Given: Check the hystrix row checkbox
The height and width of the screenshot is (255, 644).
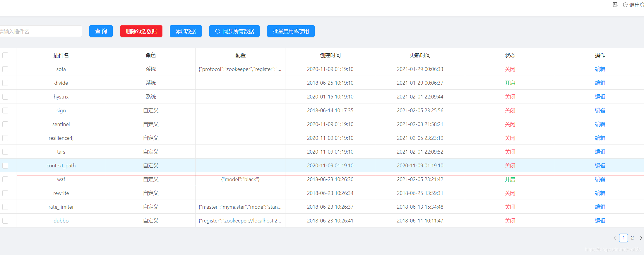Looking at the screenshot, I should pos(5,97).
